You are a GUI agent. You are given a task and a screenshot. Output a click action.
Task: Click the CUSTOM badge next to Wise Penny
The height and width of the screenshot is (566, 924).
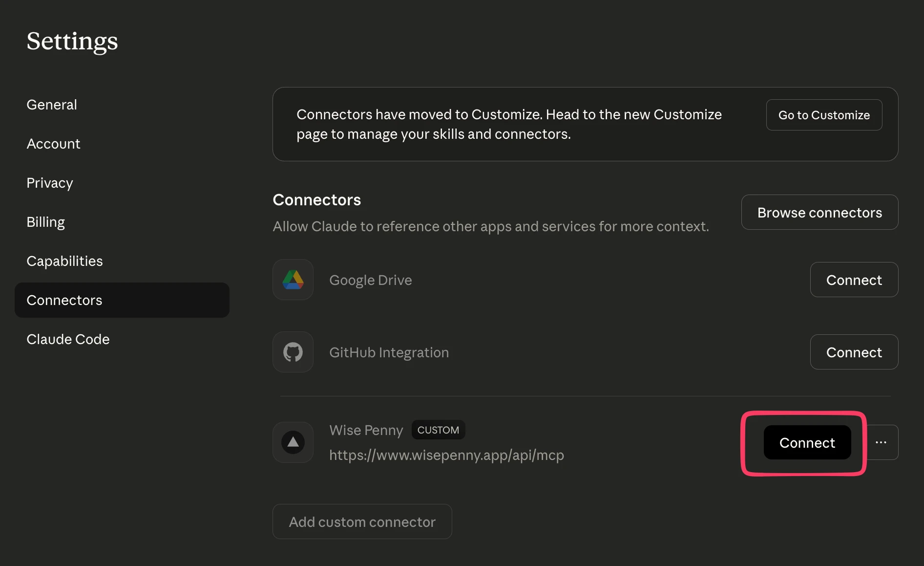[438, 430]
